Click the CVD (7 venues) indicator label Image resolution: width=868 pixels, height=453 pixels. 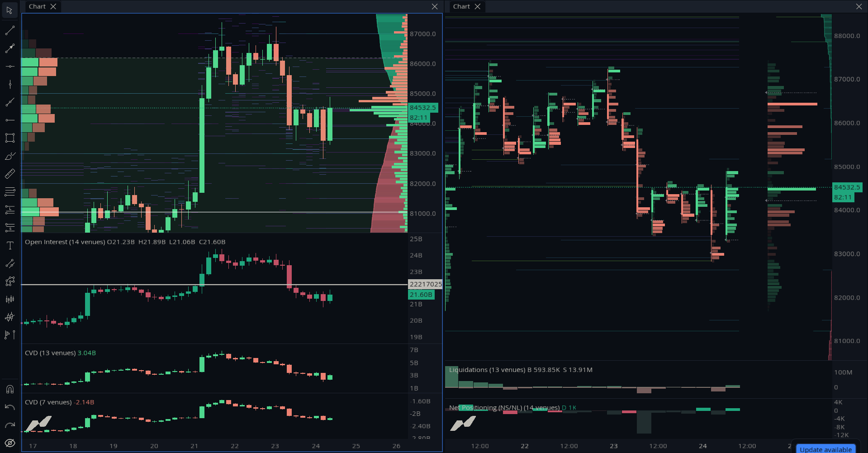click(x=48, y=402)
